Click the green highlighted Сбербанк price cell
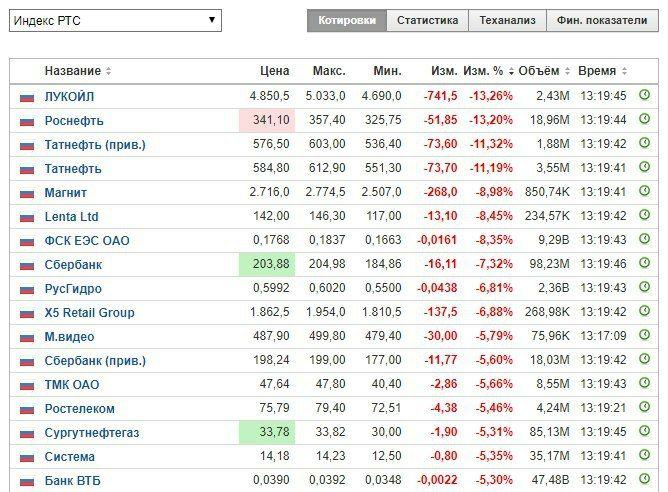The height and width of the screenshot is (492, 668). click(267, 265)
